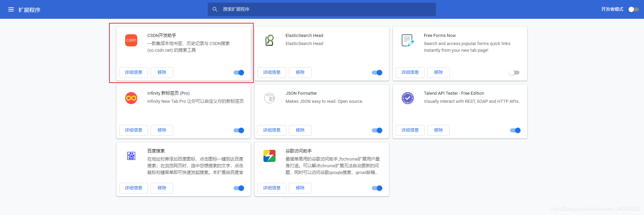Image resolution: width=644 pixels, height=215 pixels.
Task: Click the JSON Formatter extension name
Action: tap(301, 93)
